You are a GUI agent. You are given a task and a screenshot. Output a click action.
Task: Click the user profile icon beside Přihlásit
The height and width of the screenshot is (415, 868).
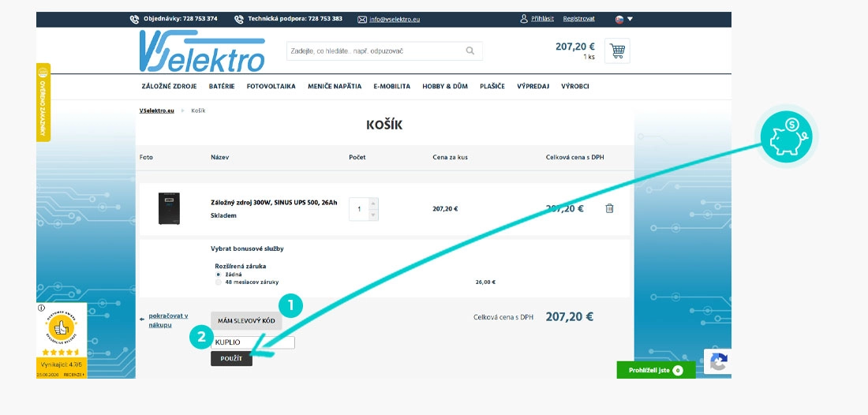coord(524,19)
